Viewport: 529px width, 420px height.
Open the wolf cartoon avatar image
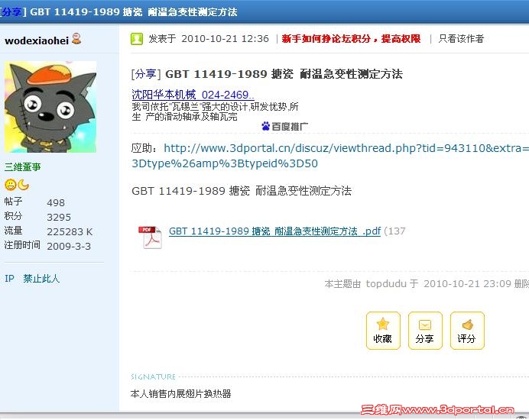click(x=50, y=107)
